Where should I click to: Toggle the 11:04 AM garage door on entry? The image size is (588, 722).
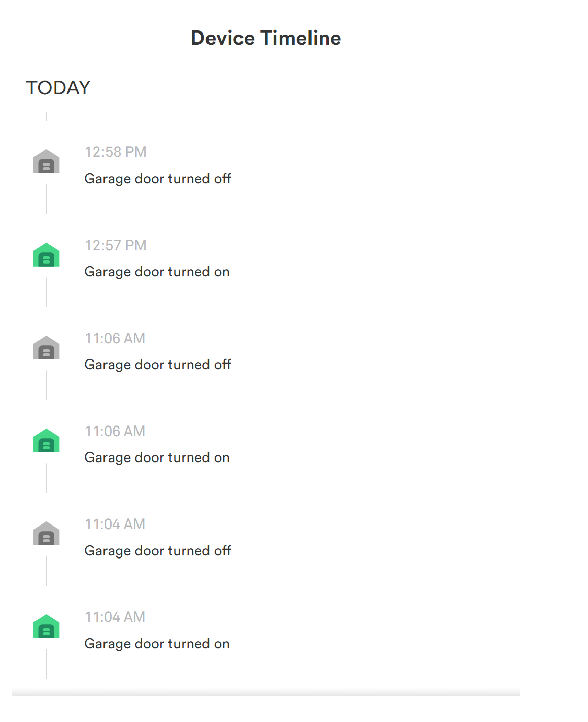[157, 644]
